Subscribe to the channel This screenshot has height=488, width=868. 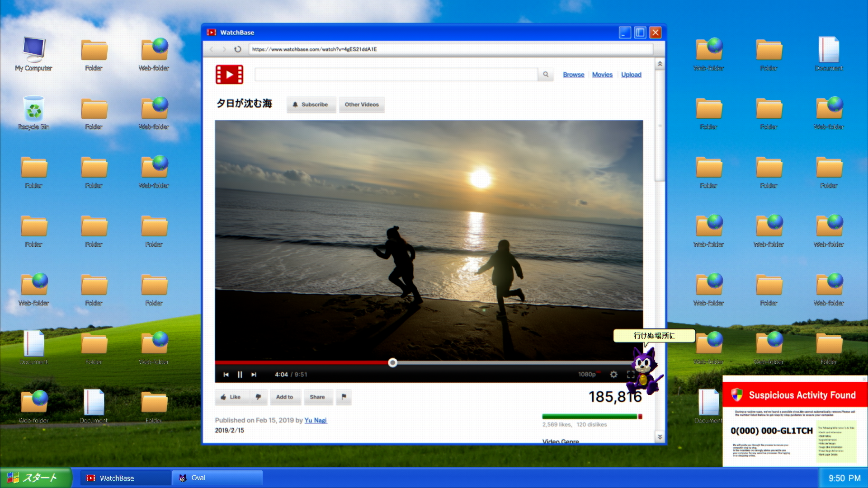311,104
